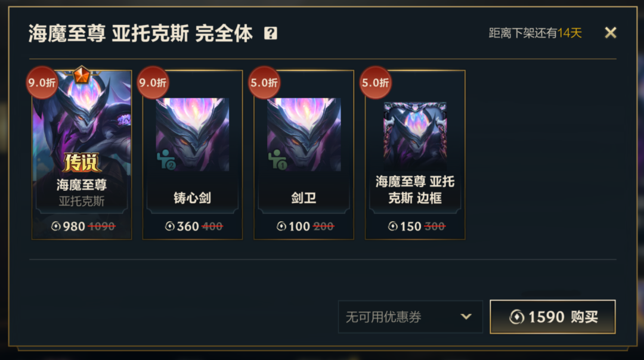Click the 9.0折 badge on 铸心剑
This screenshot has height=360, width=644.
[153, 82]
